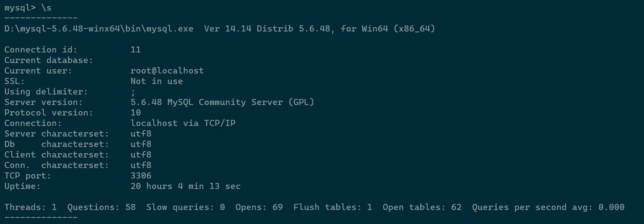Click the 'Using delimiter:' label
Image resolution: width=644 pixels, height=224 pixels.
click(46, 92)
